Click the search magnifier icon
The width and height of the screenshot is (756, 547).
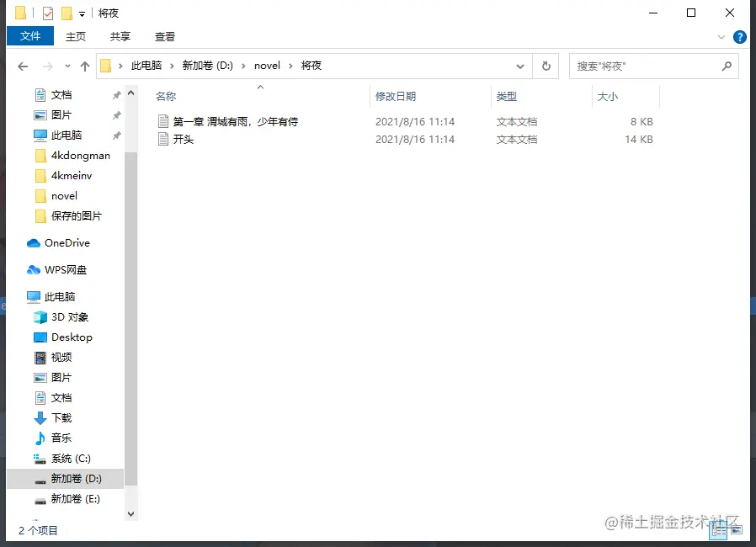point(727,66)
